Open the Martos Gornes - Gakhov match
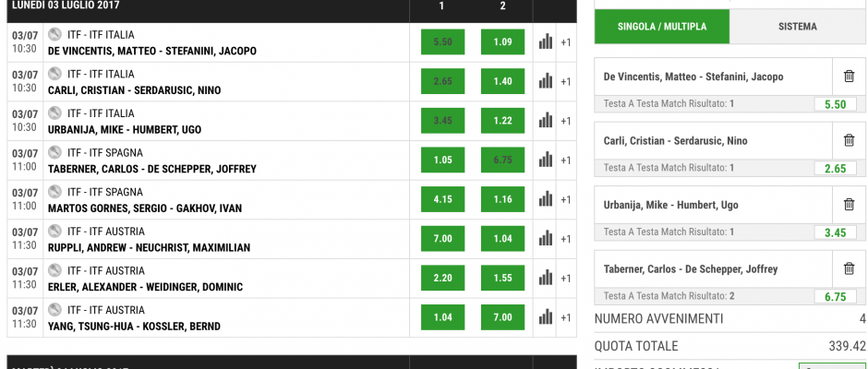Image resolution: width=868 pixels, height=369 pixels. point(145,208)
